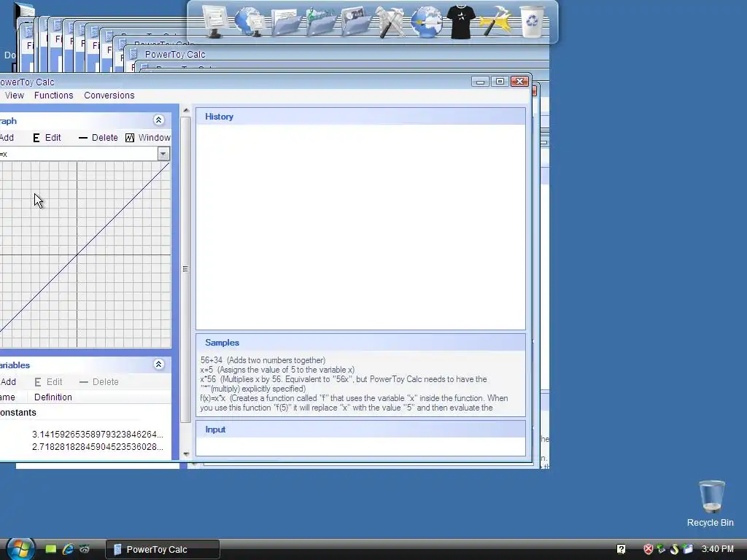747x560 pixels.
Task: Click the sidebar scrollbar down arrow
Action: [x=186, y=454]
